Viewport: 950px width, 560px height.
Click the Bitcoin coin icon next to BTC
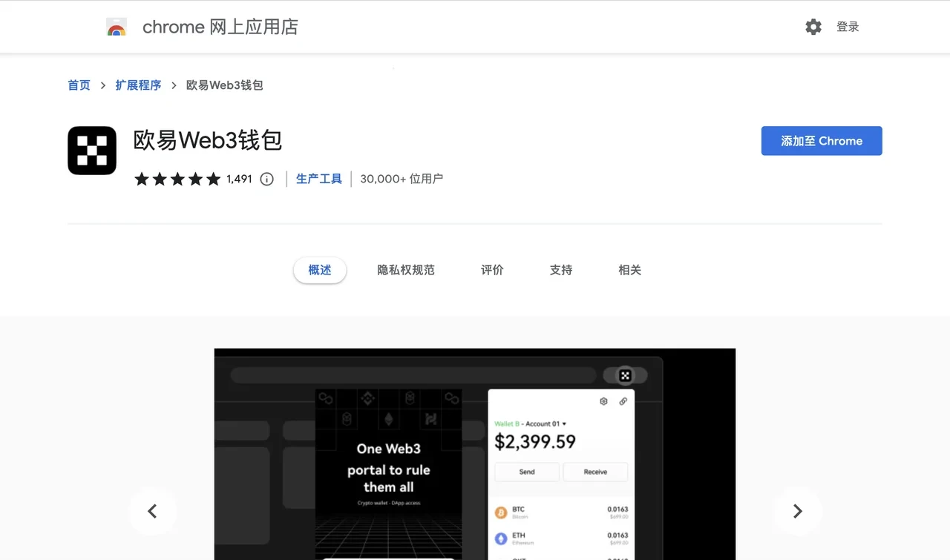[502, 513]
